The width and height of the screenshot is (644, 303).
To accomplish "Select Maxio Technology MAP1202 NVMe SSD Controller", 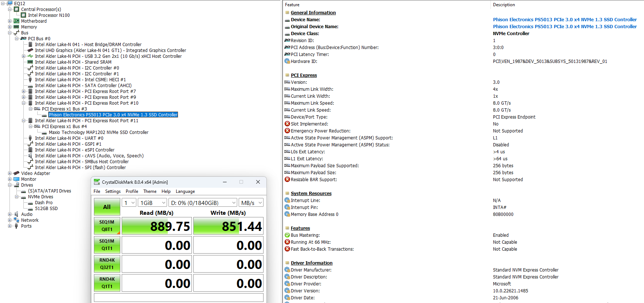I will point(99,132).
